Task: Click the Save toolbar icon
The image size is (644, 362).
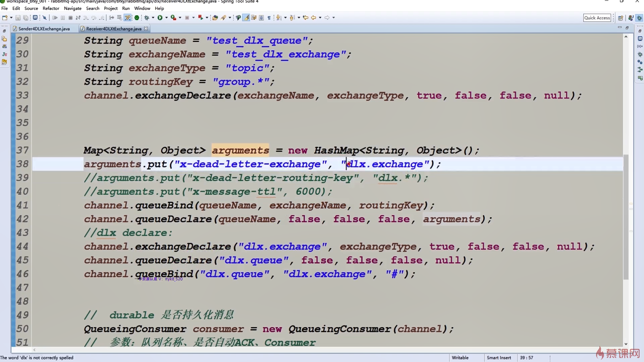Action: click(18, 18)
